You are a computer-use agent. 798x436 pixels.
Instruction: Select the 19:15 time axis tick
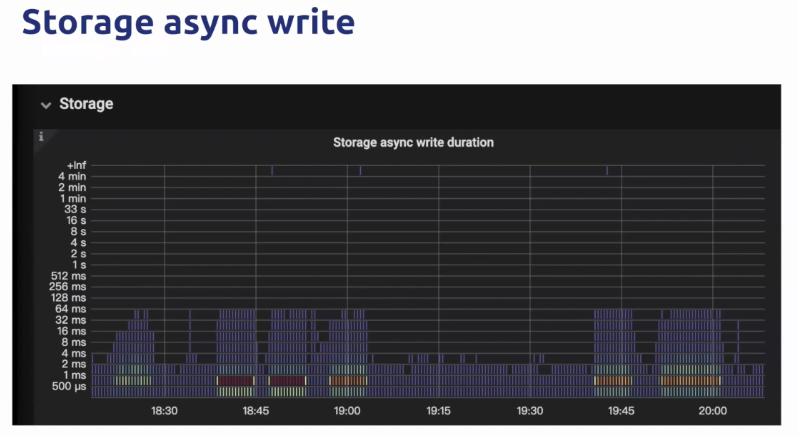pos(438,411)
